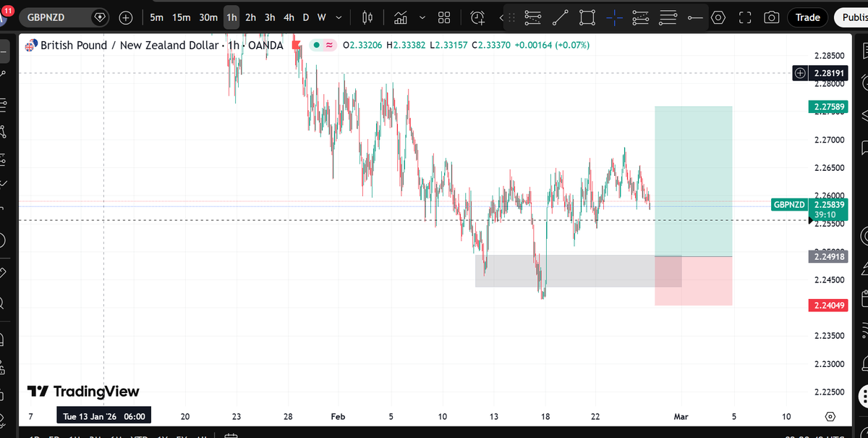
Task: Click the TradingView logo
Action: coord(83,392)
